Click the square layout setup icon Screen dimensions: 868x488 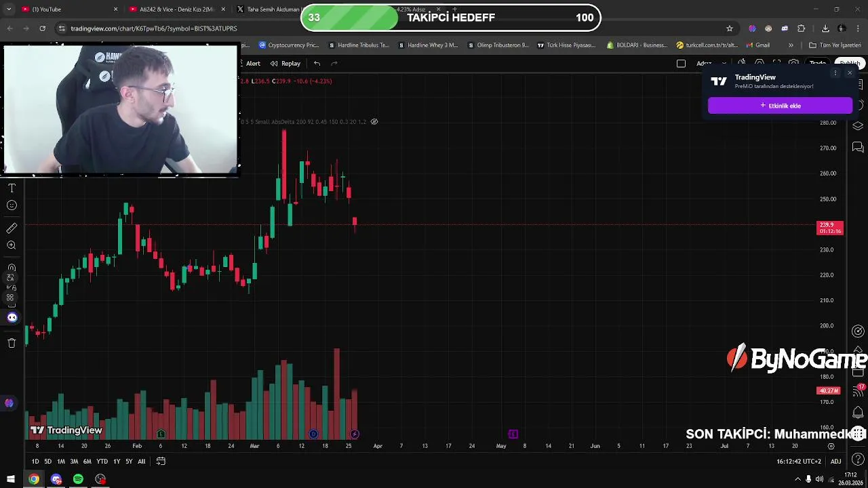681,64
